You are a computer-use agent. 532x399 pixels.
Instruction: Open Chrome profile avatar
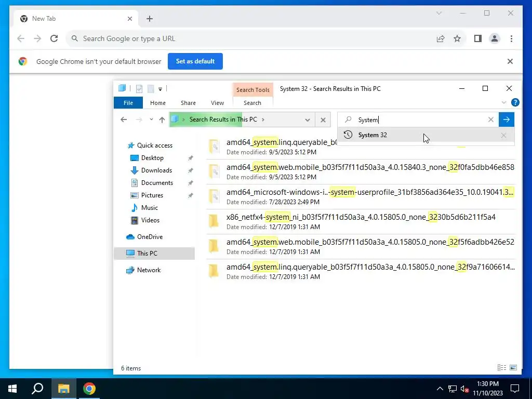click(x=495, y=38)
